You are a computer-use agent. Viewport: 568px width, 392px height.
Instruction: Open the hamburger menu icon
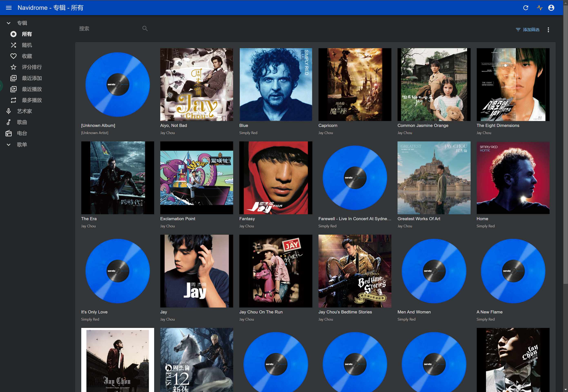point(9,8)
